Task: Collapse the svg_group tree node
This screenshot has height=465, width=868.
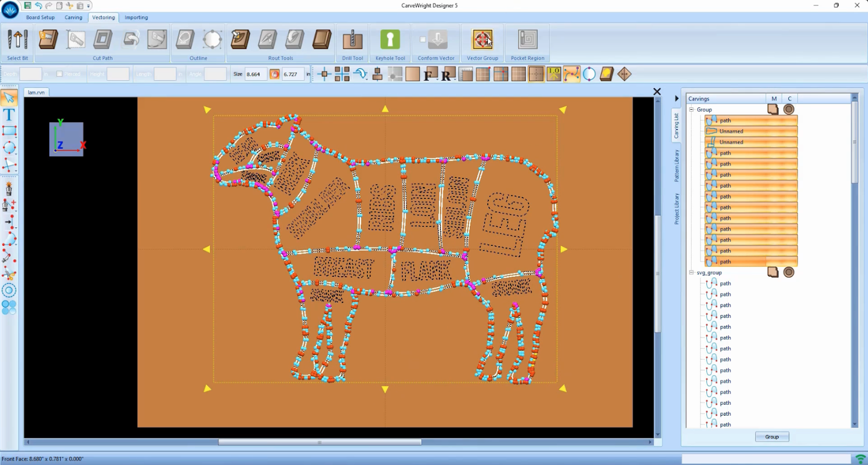Action: point(692,272)
